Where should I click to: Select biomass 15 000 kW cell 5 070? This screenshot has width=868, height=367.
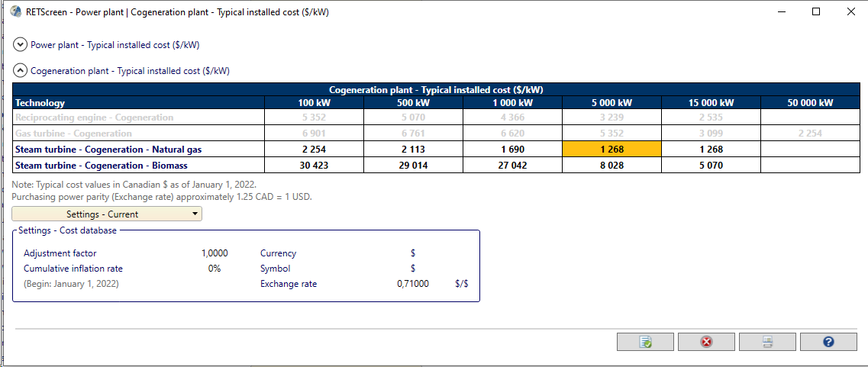pyautogui.click(x=711, y=165)
